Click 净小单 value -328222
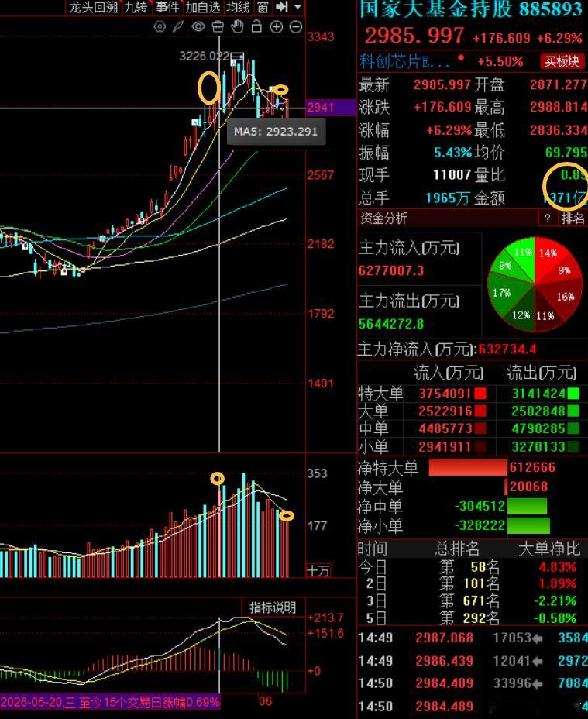 click(x=480, y=525)
